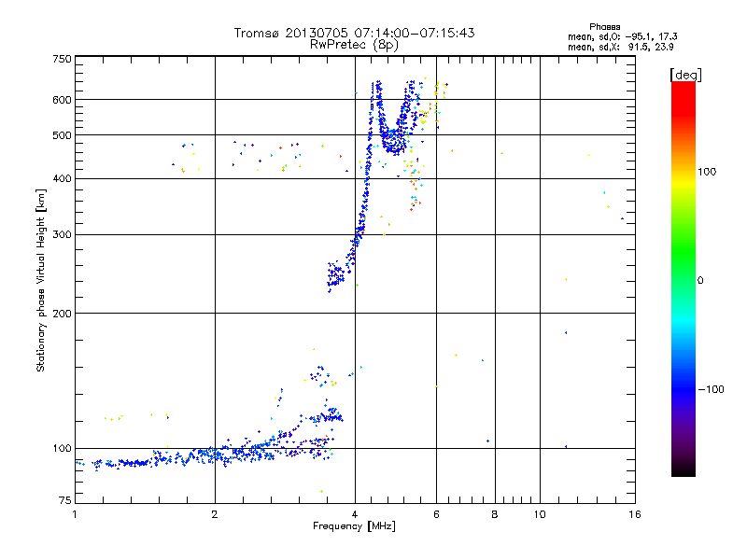The image size is (747, 560).
Task: Click the x-axis label '2'
Action: tap(215, 514)
